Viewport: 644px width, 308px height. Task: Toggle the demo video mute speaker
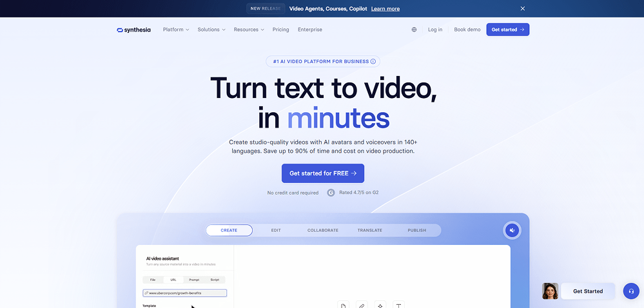click(x=512, y=231)
